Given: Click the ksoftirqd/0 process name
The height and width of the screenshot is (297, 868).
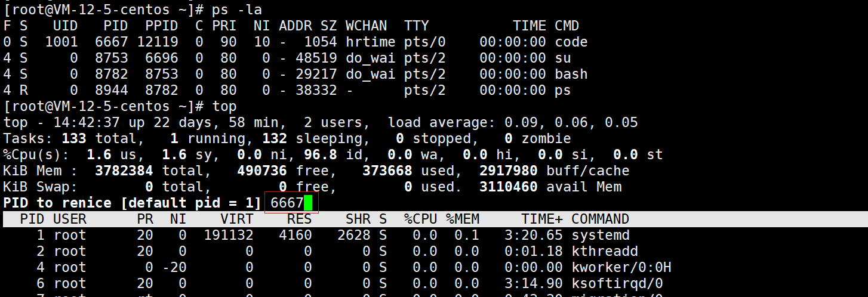Looking at the screenshot, I should click(x=617, y=284).
